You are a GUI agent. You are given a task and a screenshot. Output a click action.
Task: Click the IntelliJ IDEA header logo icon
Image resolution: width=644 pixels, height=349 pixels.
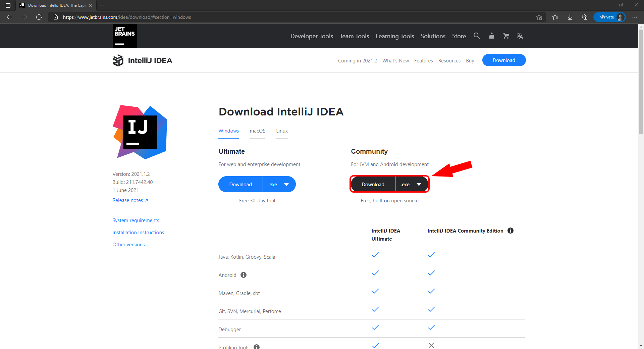coord(118,60)
